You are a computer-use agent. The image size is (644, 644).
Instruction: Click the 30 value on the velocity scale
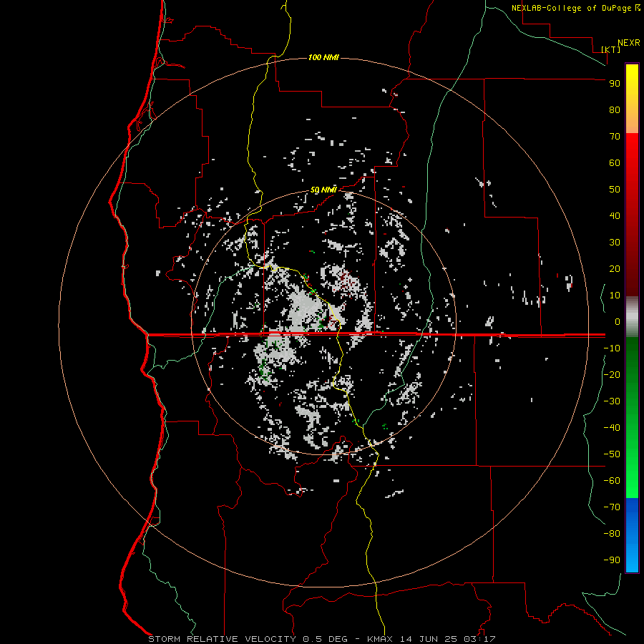click(x=615, y=243)
